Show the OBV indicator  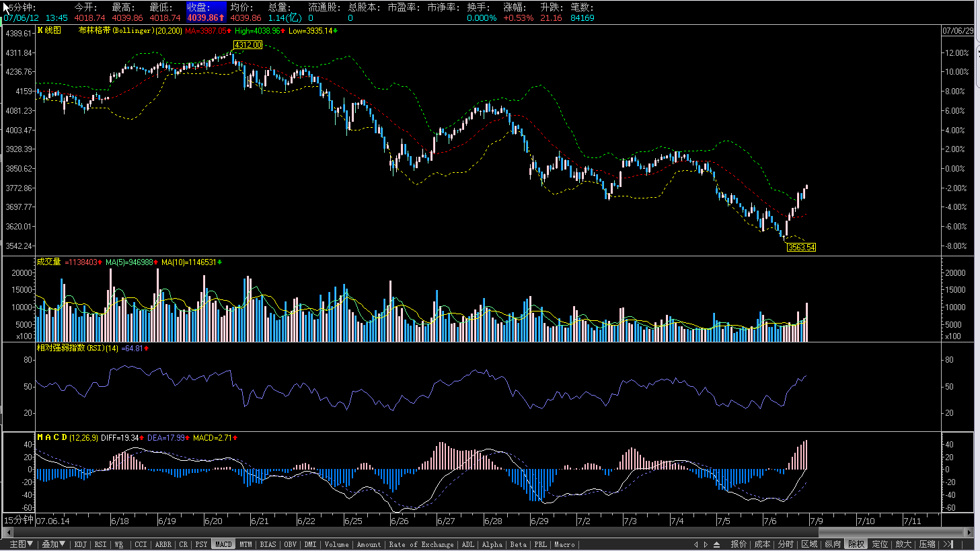pyautogui.click(x=290, y=544)
